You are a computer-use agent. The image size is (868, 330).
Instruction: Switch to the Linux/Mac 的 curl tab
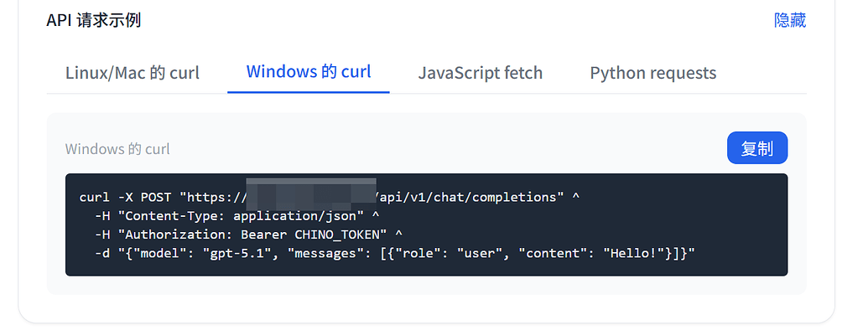click(x=133, y=73)
